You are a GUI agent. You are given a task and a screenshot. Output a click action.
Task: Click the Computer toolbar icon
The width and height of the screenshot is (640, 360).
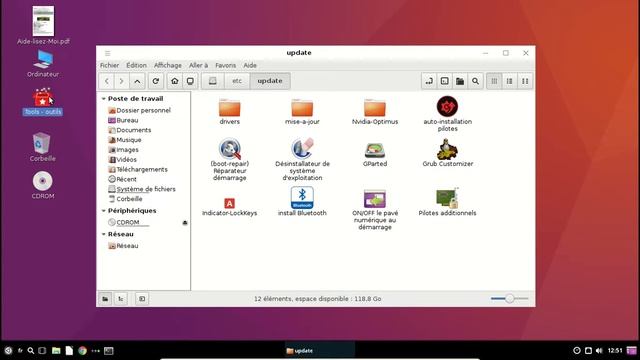[x=190, y=81]
